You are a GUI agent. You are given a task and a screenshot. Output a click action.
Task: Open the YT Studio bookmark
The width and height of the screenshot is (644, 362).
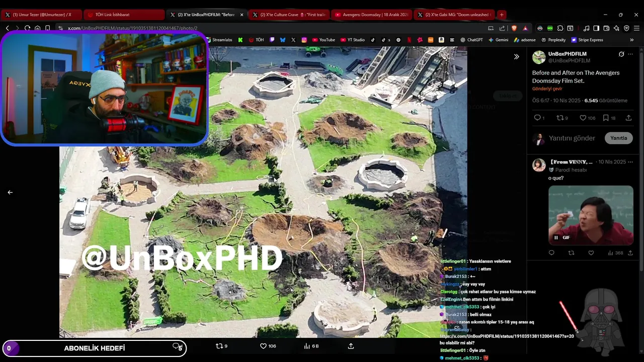(x=353, y=40)
